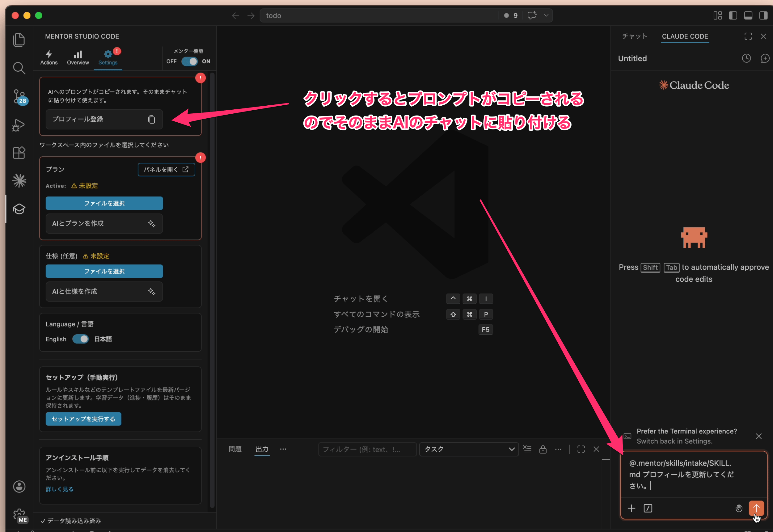Open Claude Code starburst icon in activity bar
The image size is (773, 532).
coord(19,181)
